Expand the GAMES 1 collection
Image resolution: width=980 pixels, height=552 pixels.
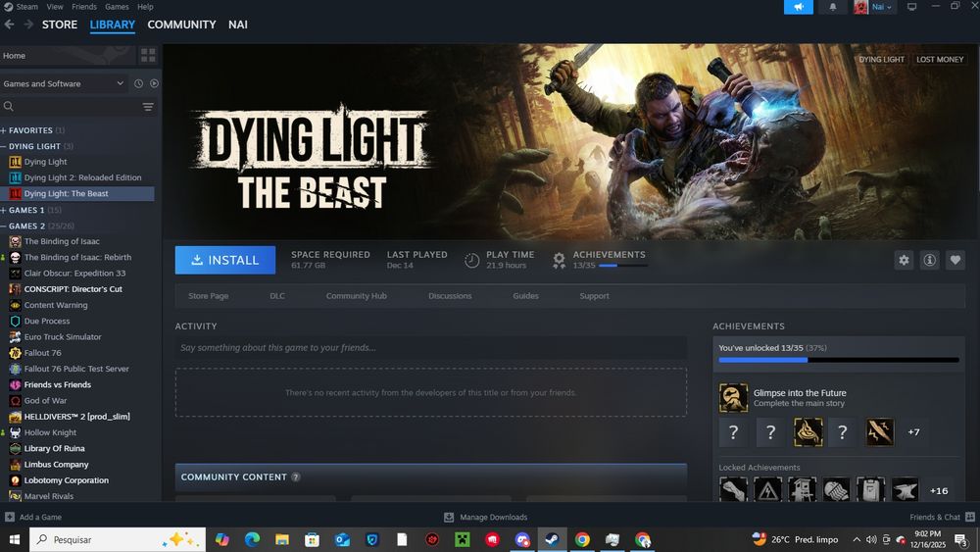4,210
